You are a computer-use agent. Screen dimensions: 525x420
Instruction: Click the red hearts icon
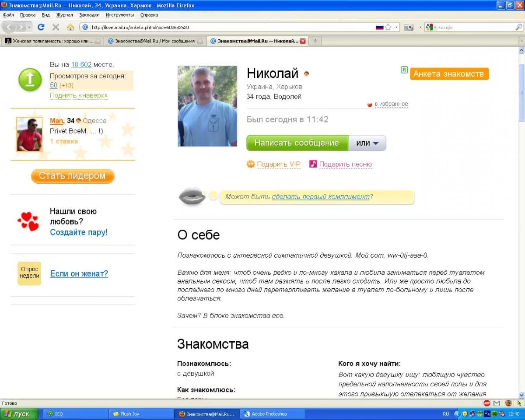(x=28, y=221)
